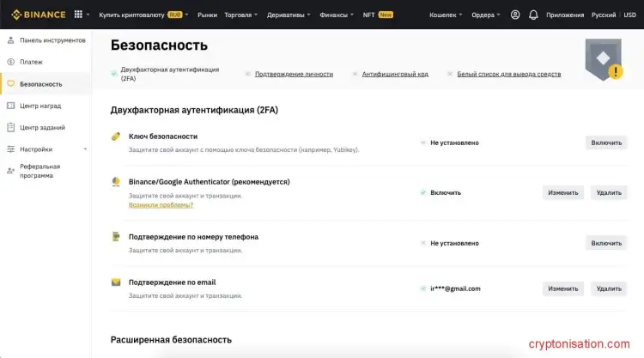644x358 pixels.
Task: Click the Центр наград sidebar icon
Action: pos(10,106)
